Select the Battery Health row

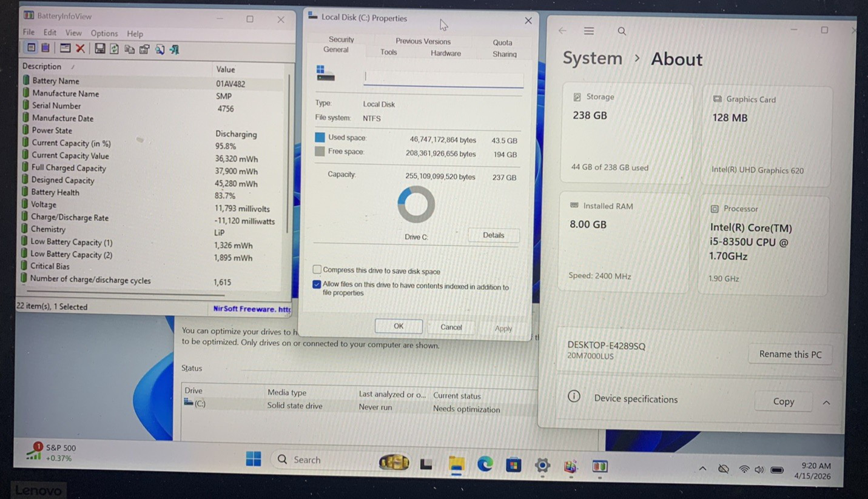click(153, 193)
